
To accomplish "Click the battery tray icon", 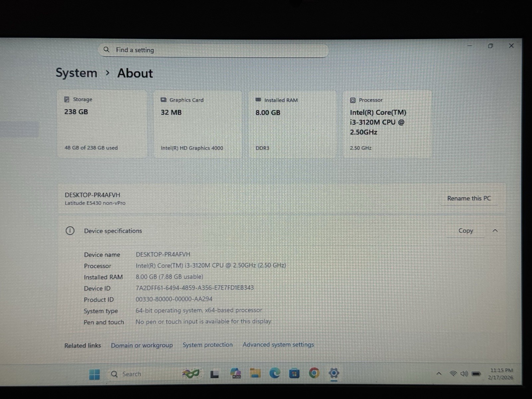I will pyautogui.click(x=476, y=374).
